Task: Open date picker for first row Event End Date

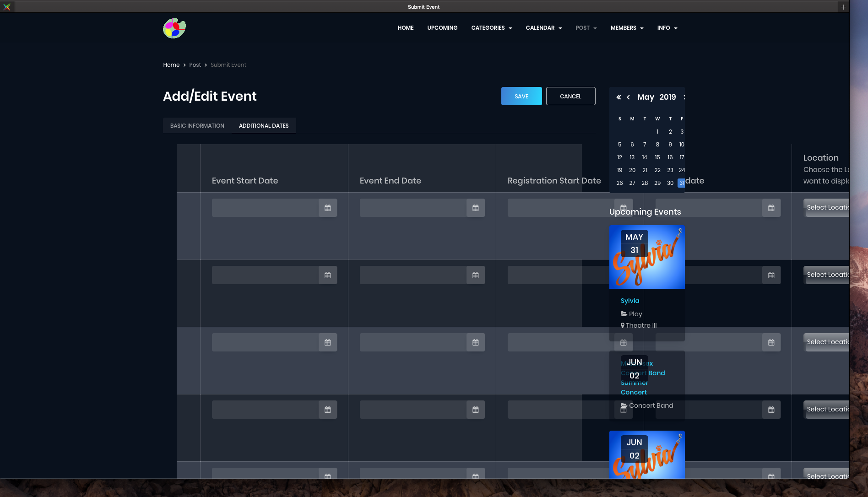Action: [x=476, y=208]
